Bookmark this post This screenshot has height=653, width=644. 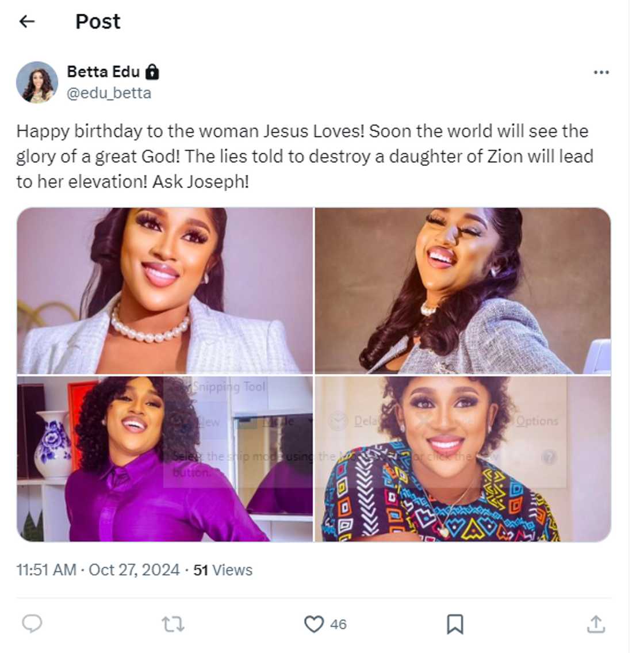pos(455,624)
